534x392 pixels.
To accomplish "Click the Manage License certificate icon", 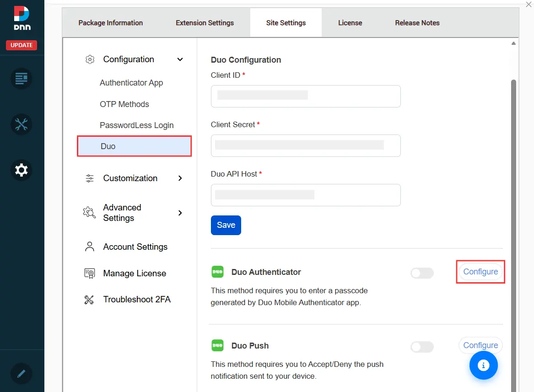I will [x=90, y=273].
